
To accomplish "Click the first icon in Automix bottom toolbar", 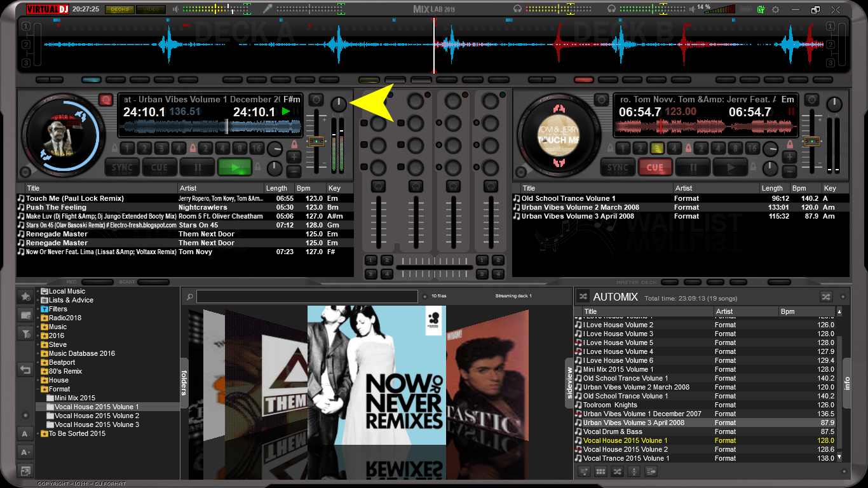I will [x=583, y=471].
